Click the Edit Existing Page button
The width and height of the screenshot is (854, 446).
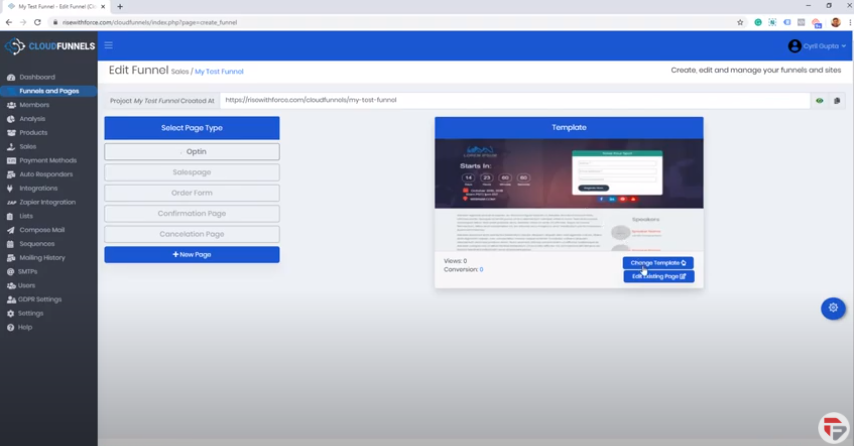pyautogui.click(x=658, y=276)
